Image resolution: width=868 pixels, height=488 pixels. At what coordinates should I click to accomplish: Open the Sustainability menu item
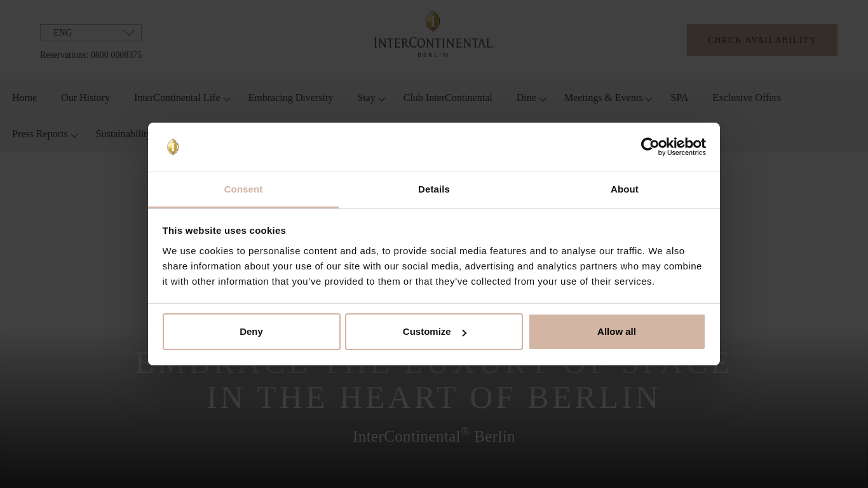click(122, 134)
